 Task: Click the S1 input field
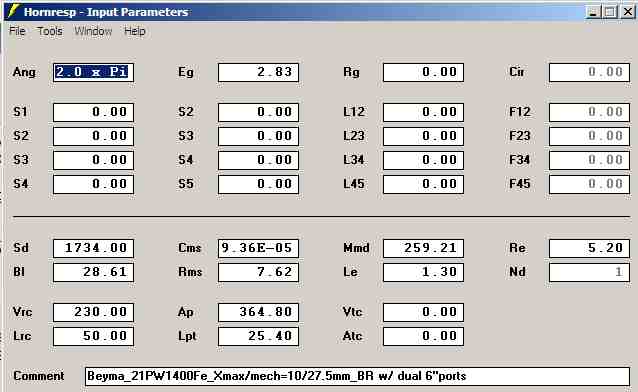tap(93, 112)
